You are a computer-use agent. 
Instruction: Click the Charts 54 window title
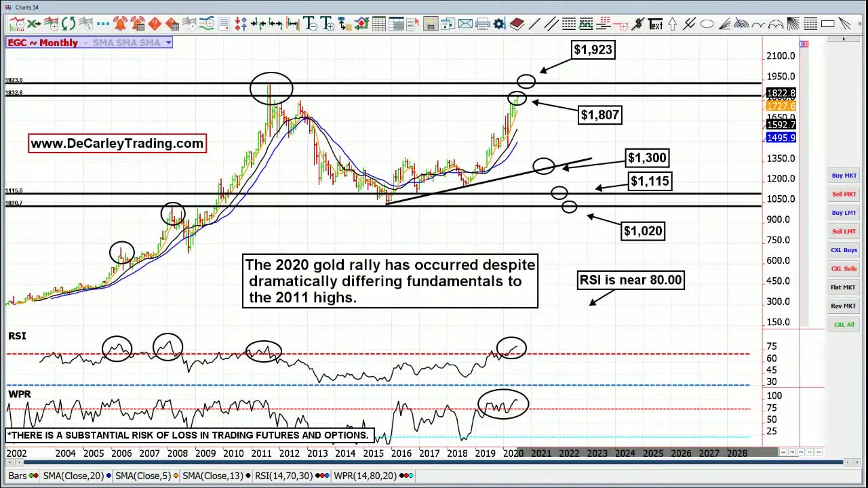(26, 7)
